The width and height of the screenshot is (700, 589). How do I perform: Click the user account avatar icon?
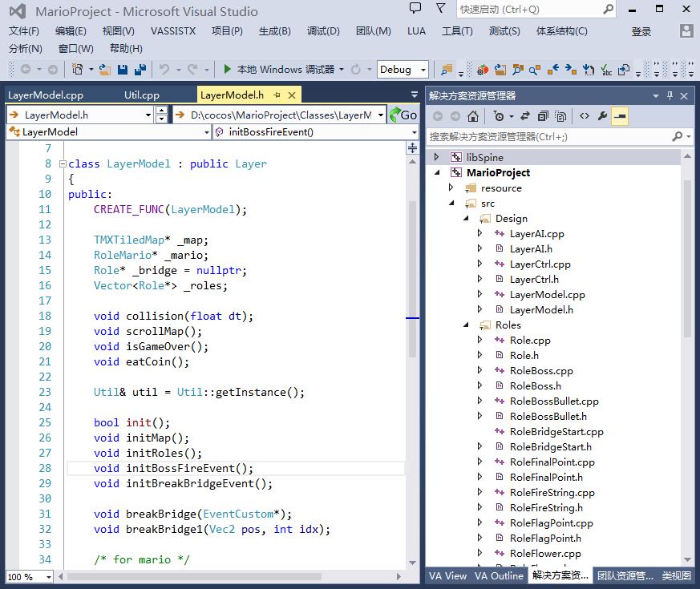coord(686,30)
